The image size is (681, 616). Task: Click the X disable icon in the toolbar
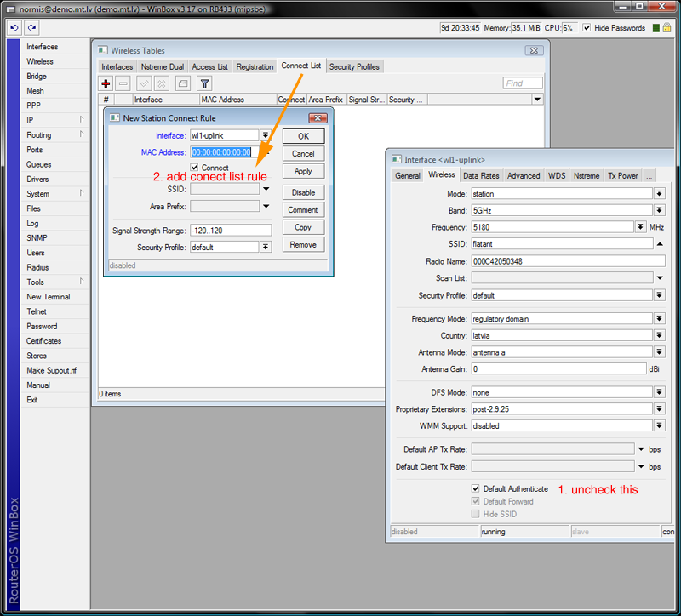pos(162,83)
